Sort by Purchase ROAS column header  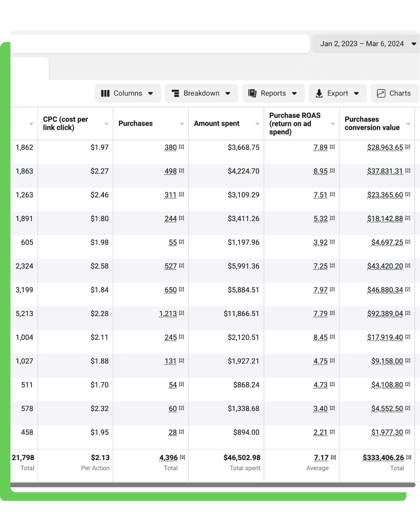pos(295,123)
